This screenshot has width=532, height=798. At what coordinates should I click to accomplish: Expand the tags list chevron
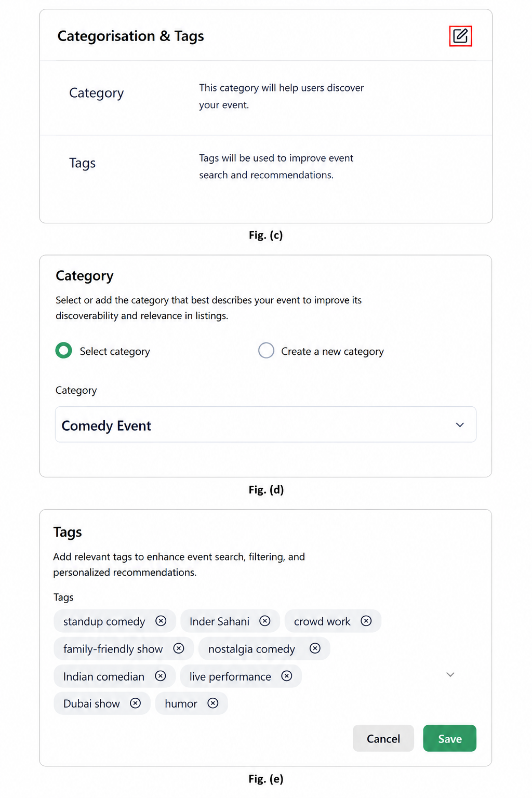pyautogui.click(x=450, y=674)
